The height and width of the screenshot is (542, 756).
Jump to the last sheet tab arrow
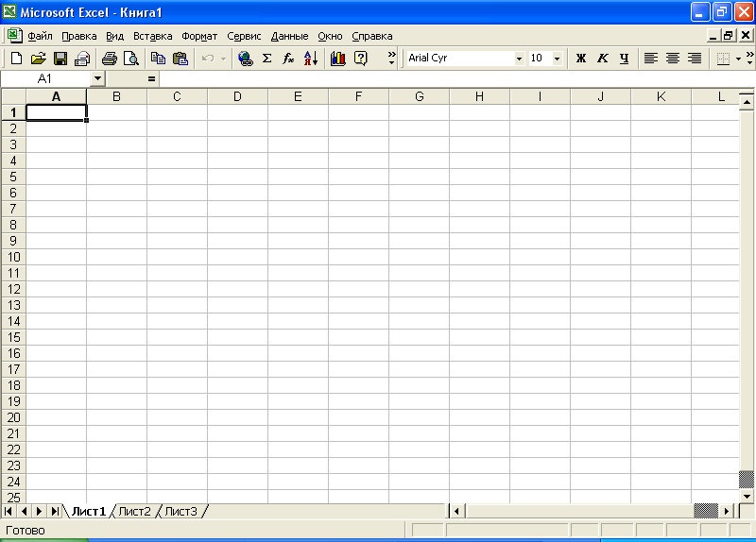pyautogui.click(x=55, y=511)
